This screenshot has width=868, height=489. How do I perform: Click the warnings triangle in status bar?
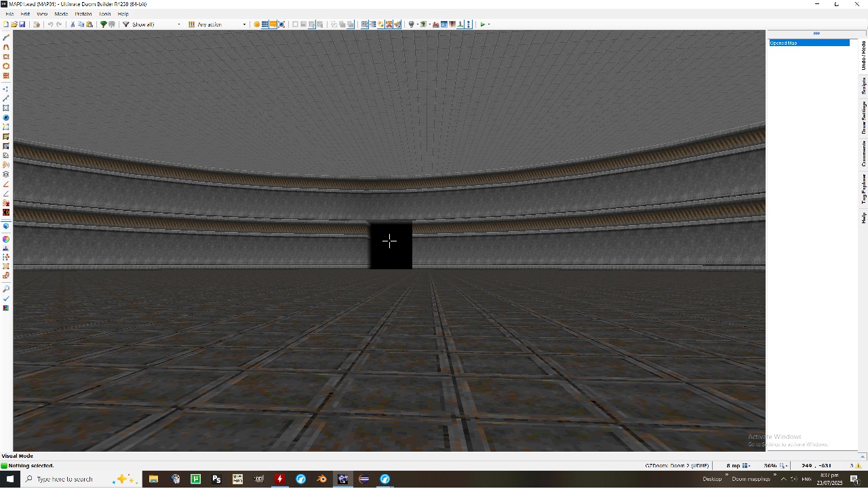click(859, 466)
